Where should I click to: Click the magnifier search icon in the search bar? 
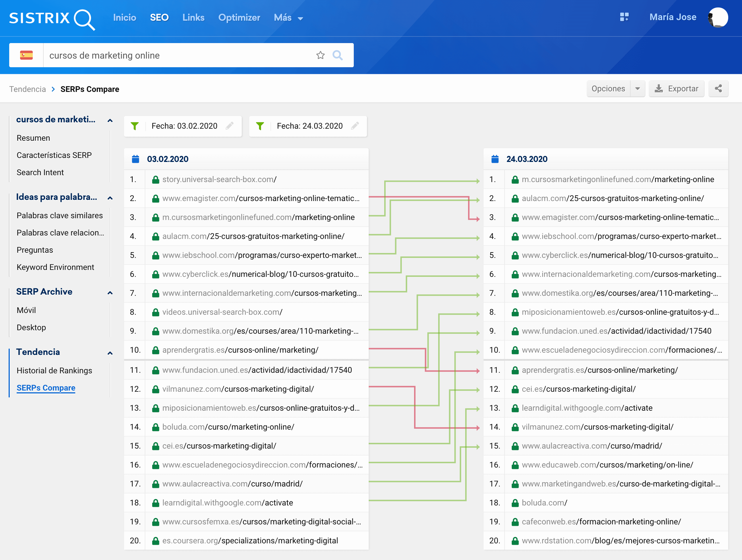coord(337,55)
